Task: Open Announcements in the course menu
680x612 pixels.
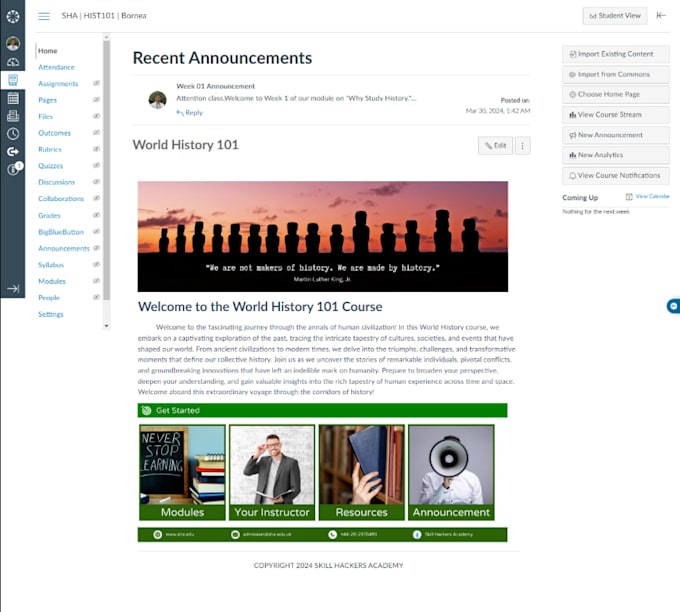Action: click(x=64, y=249)
